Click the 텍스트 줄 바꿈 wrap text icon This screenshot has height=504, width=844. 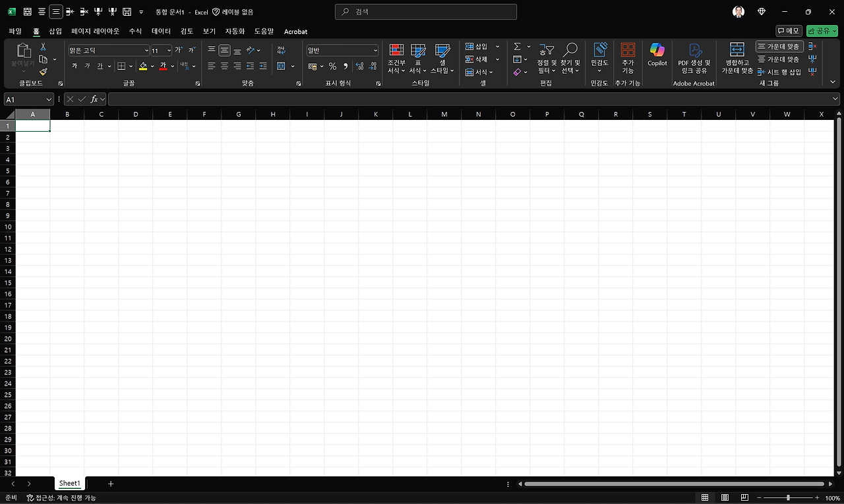click(281, 50)
